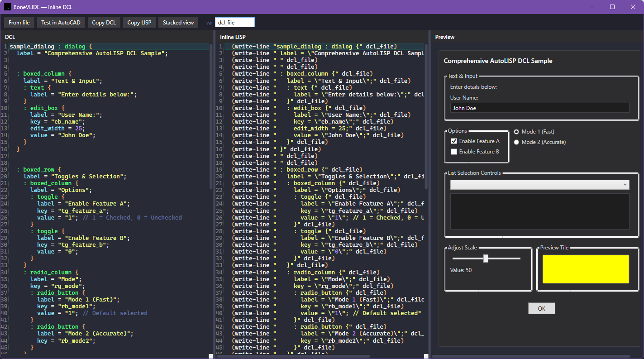Click the Inline LISP horizontal scrollbar
644x359 pixels.
(x=293, y=356)
